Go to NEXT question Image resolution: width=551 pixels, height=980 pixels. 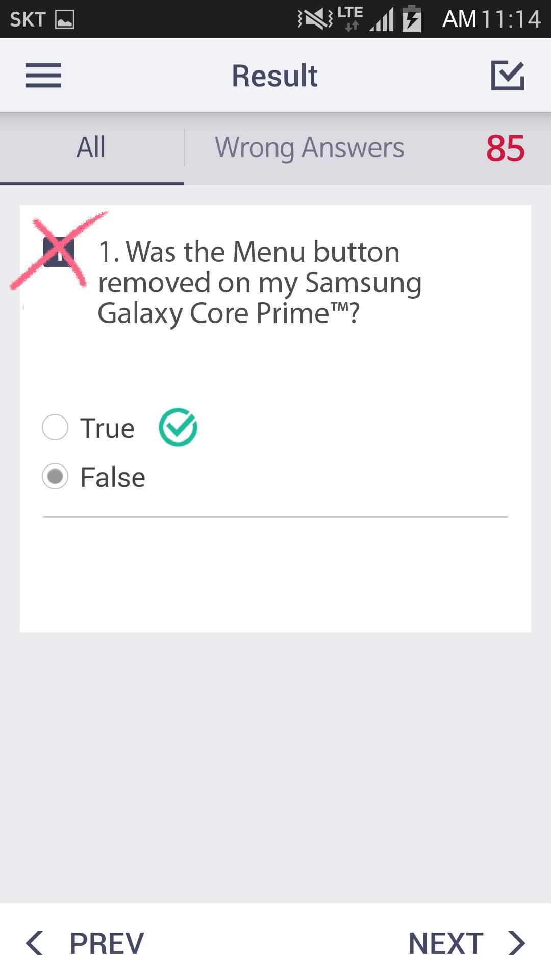[445, 943]
